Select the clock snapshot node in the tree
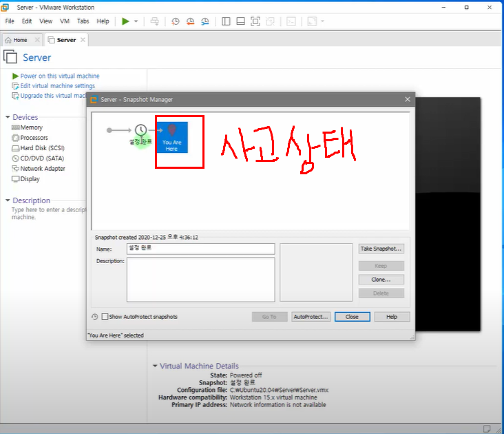The width and height of the screenshot is (504, 434). pyautogui.click(x=140, y=130)
